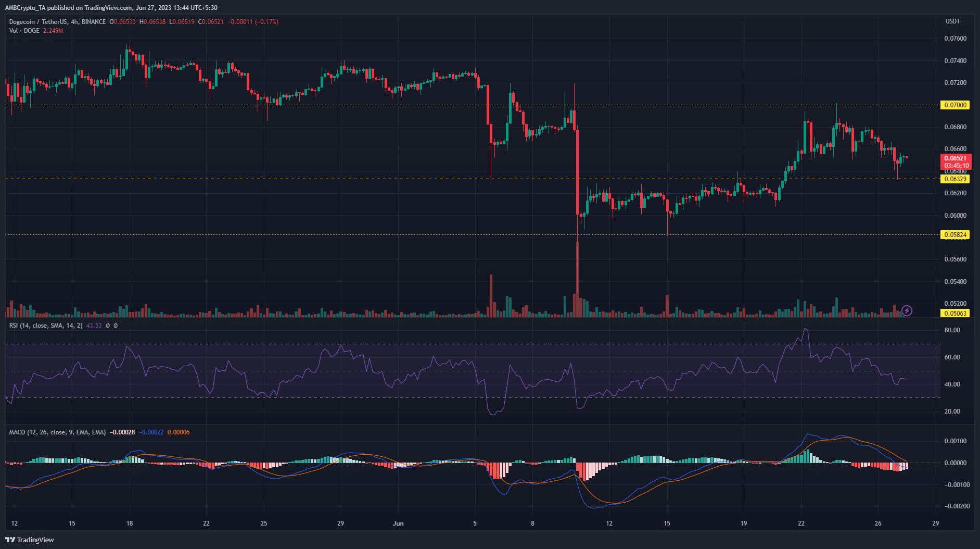Open the Dogecoin / TetherUS symbol title

[x=39, y=22]
